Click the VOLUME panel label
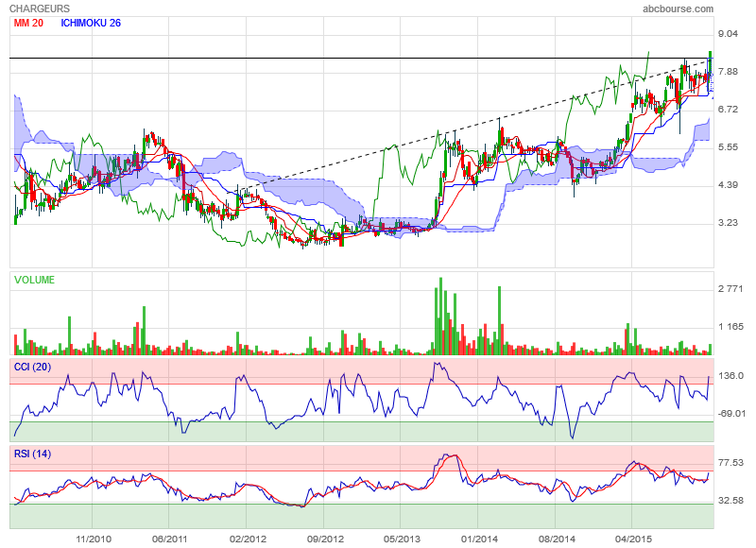 tap(34, 280)
